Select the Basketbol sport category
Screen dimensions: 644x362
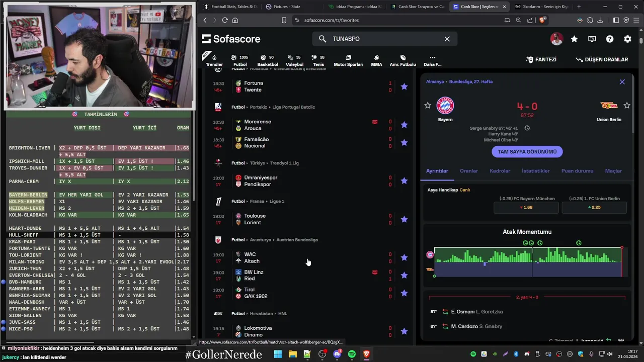(268, 60)
